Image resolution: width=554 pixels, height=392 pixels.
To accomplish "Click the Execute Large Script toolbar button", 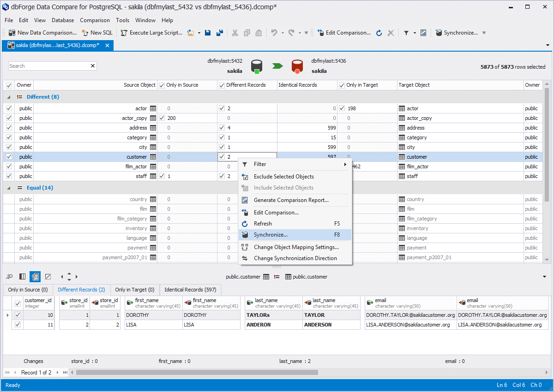I will coord(152,33).
